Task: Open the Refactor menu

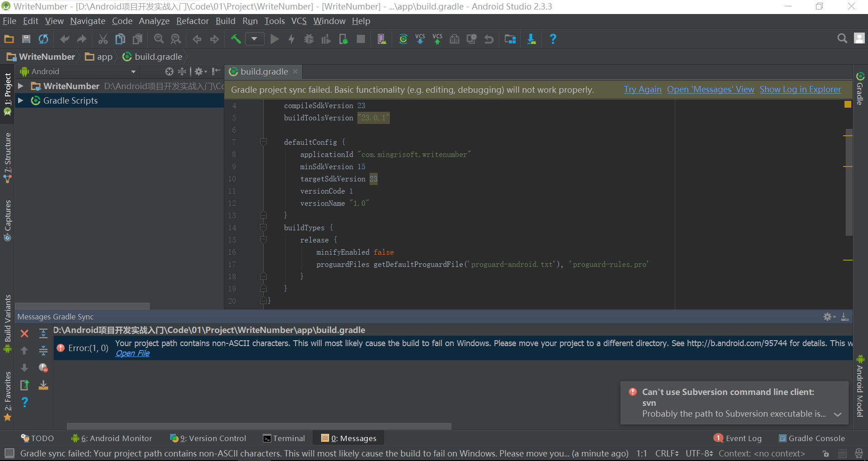Action: [x=193, y=21]
